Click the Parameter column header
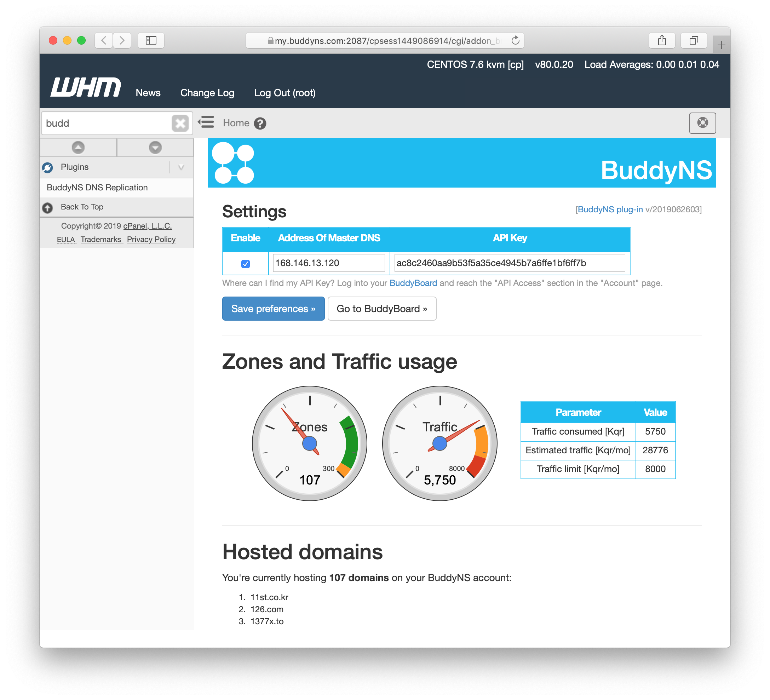 [578, 412]
